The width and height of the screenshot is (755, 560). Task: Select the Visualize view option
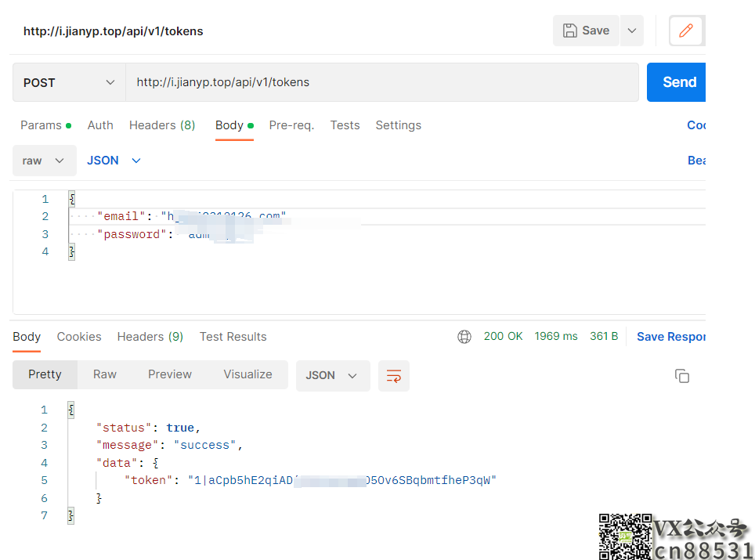point(247,374)
